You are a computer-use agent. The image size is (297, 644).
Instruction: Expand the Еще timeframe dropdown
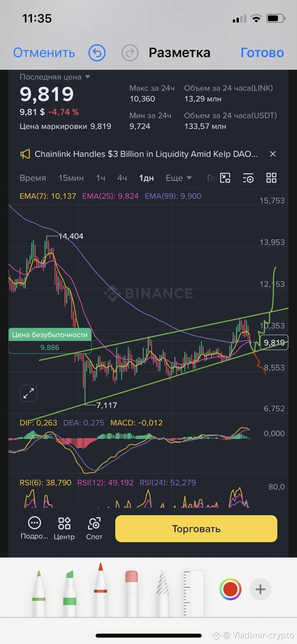coord(179,178)
